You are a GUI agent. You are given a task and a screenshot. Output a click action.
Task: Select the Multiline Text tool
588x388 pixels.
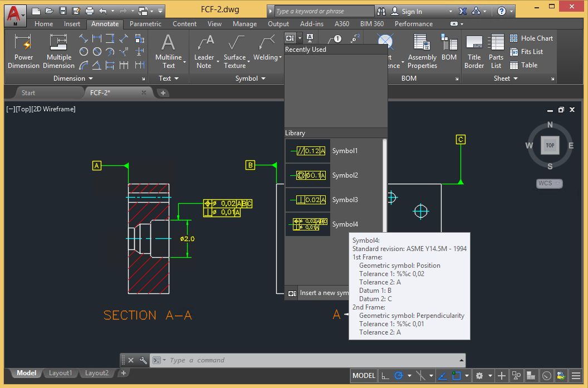coord(168,52)
